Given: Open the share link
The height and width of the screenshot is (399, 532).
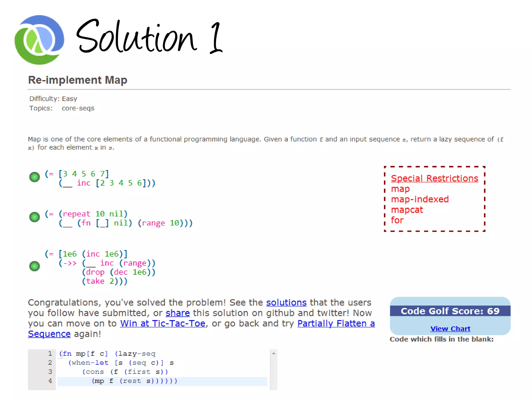Looking at the screenshot, I should coord(178,313).
